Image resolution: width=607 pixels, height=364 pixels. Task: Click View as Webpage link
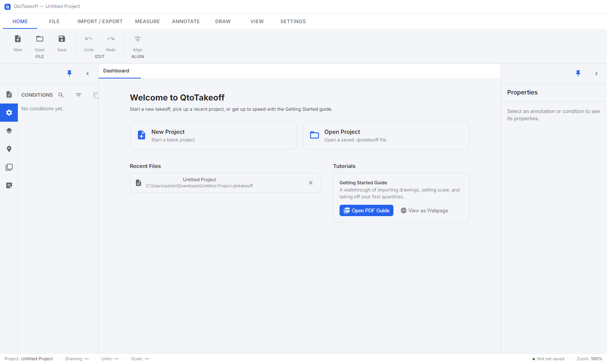[x=425, y=210]
